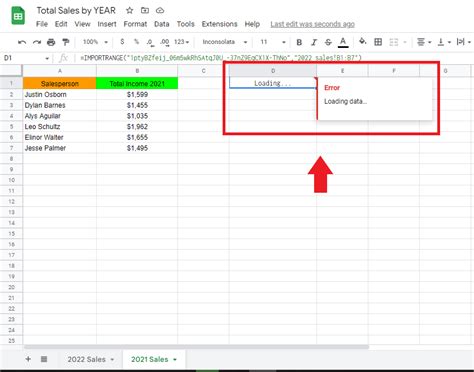
Task: Select the 2021 Sales tab
Action: 150,359
